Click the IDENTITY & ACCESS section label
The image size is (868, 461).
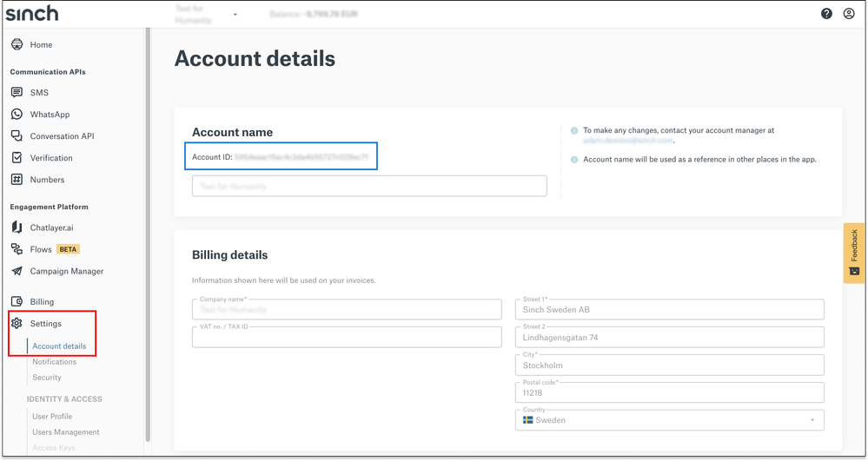pyautogui.click(x=64, y=399)
